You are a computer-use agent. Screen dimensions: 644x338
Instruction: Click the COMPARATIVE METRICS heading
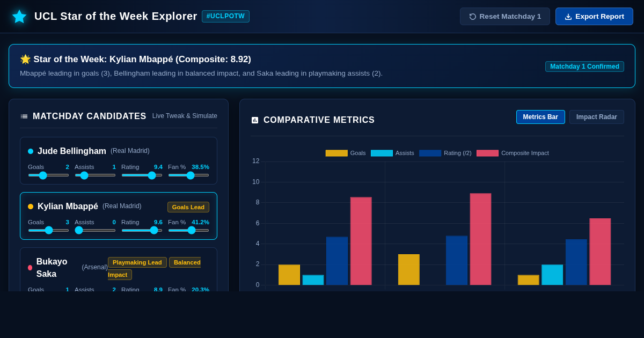(319, 120)
